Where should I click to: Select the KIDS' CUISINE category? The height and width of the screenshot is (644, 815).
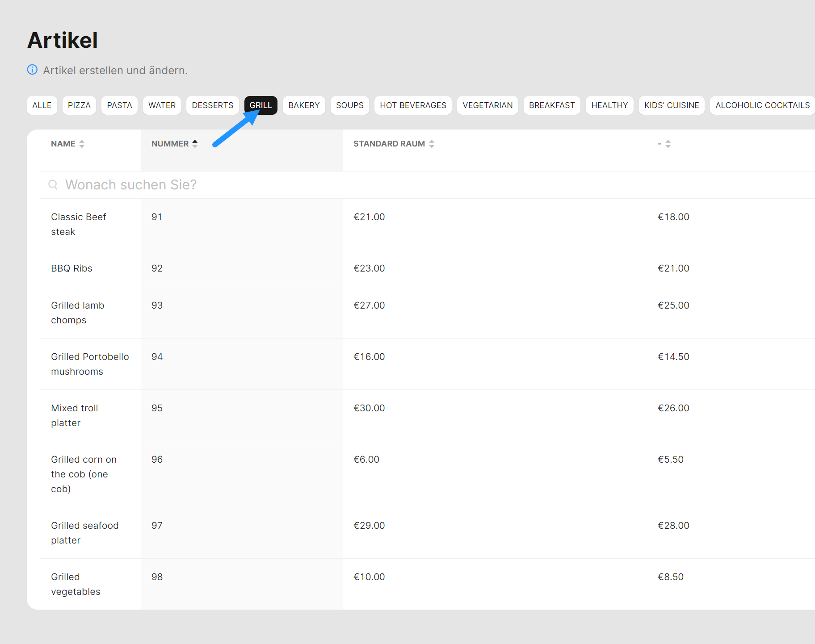click(671, 105)
